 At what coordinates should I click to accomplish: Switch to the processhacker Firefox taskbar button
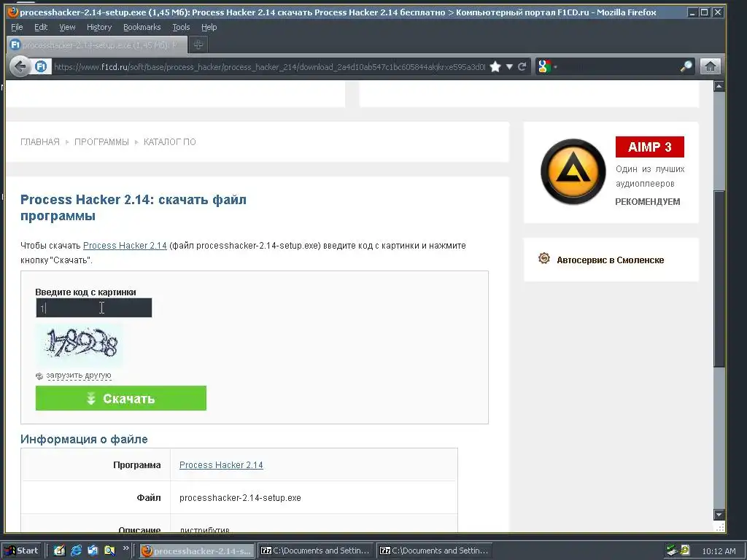point(196,551)
